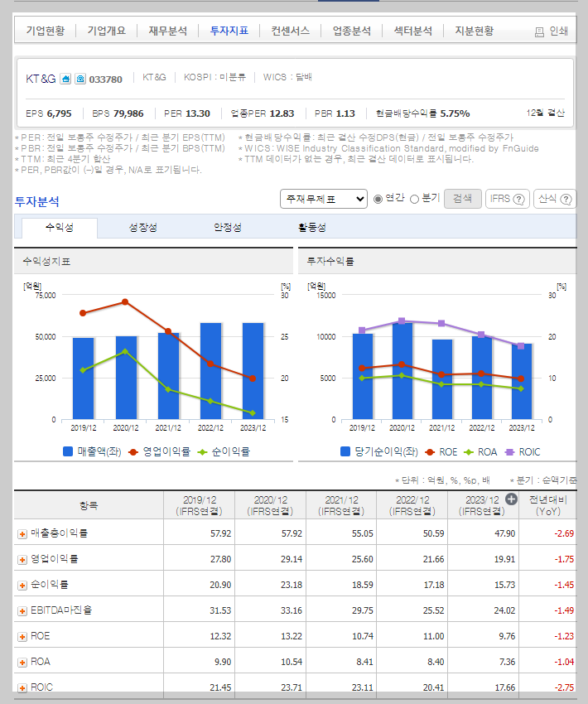Open the 재무분석 menu tab
Image resolution: width=588 pixels, height=704 pixels.
pos(168,31)
